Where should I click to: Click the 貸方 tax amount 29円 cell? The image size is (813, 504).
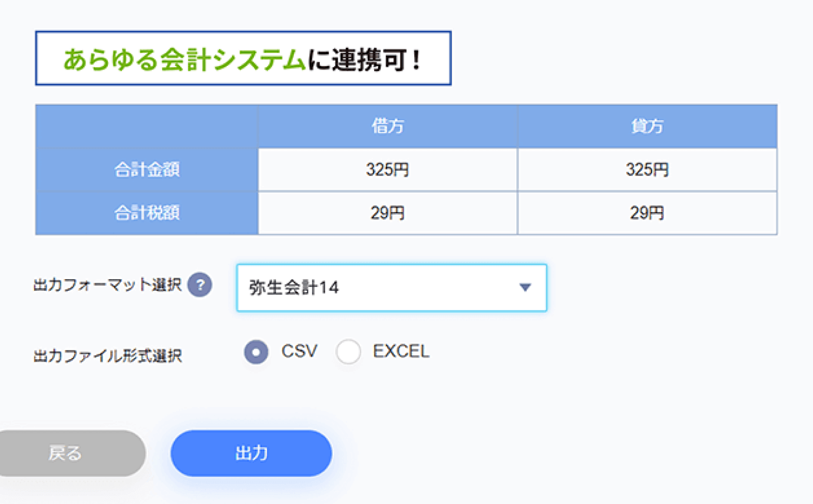[x=647, y=213]
